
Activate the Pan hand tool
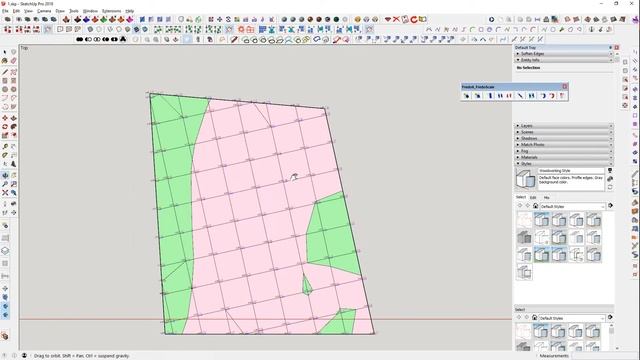tap(13, 176)
